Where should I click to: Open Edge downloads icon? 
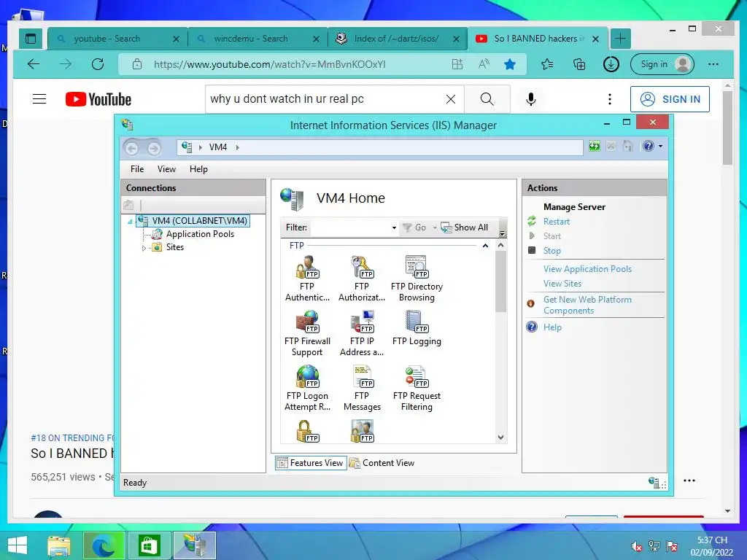tap(611, 64)
